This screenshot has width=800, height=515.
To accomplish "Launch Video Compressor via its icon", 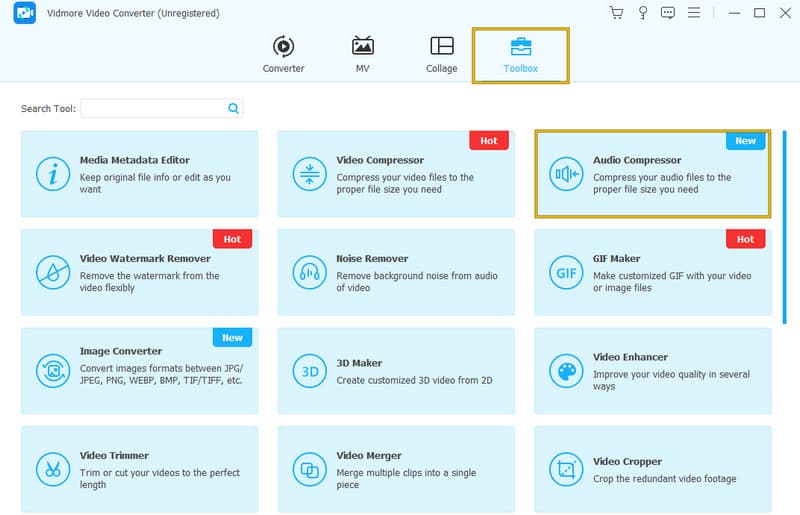I will pos(309,174).
